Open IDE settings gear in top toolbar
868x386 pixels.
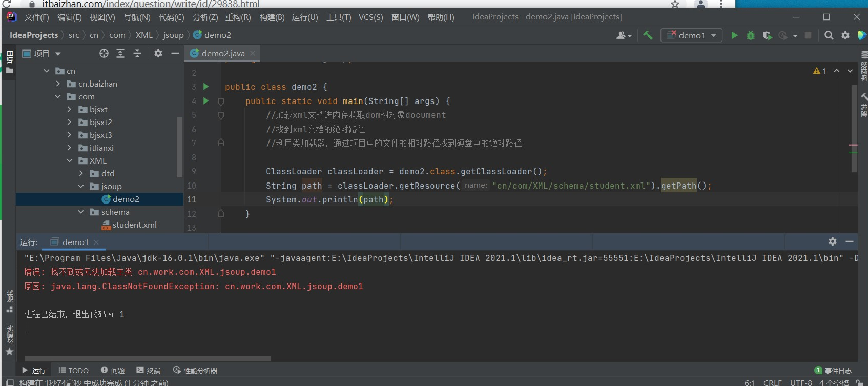845,35
